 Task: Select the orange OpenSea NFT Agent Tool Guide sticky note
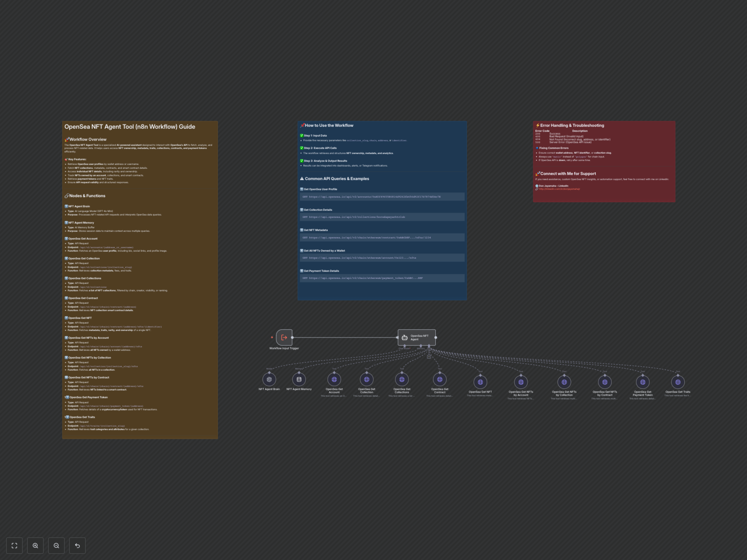click(x=140, y=435)
